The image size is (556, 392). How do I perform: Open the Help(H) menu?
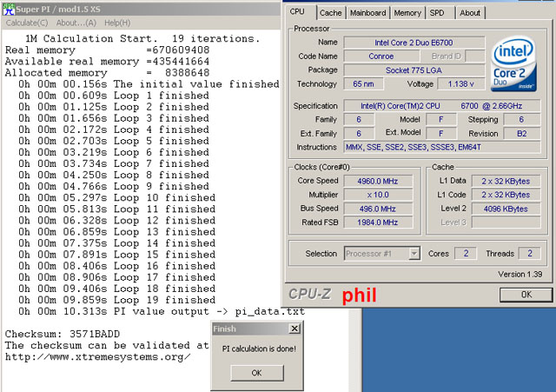tap(117, 22)
